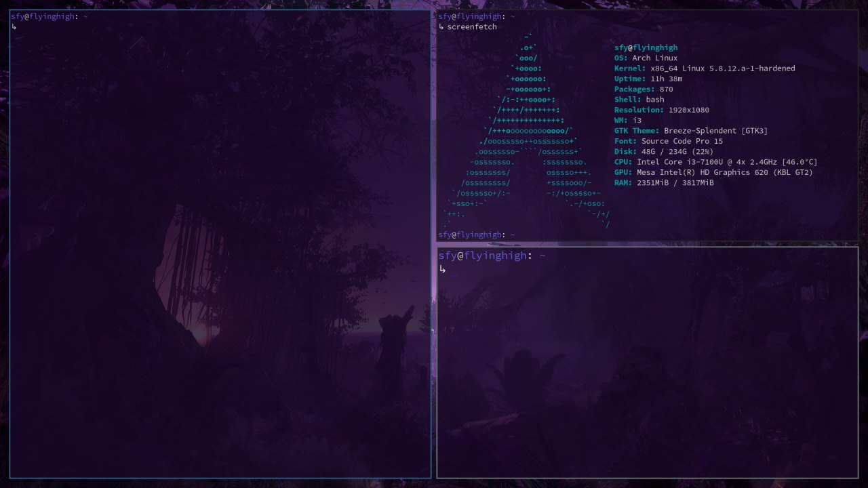Select the 'Shell: bash' line
This screenshot has height=488, width=868.
pyautogui.click(x=639, y=100)
